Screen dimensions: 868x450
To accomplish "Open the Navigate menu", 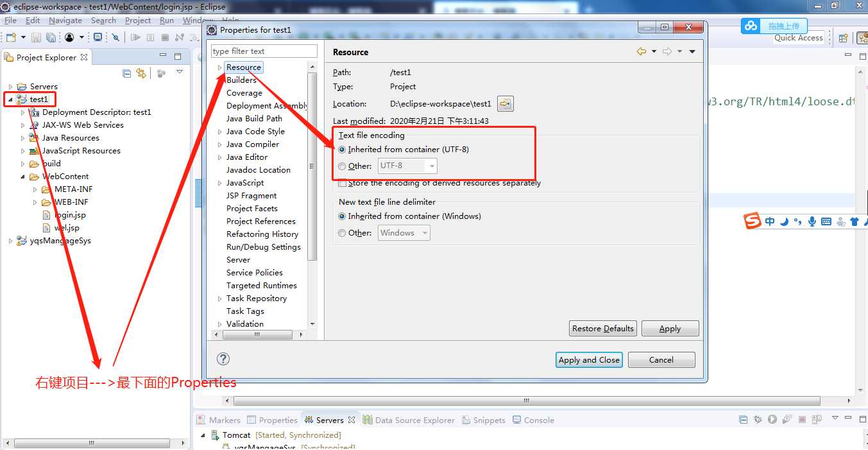I will [x=65, y=21].
